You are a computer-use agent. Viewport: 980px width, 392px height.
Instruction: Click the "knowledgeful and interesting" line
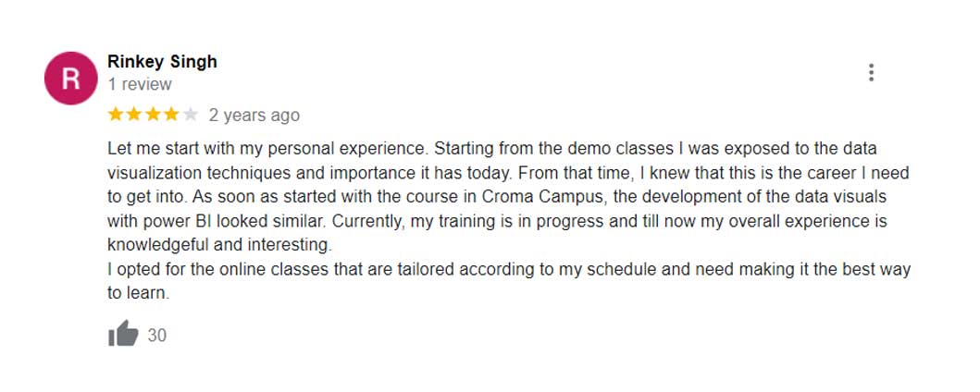tap(219, 246)
